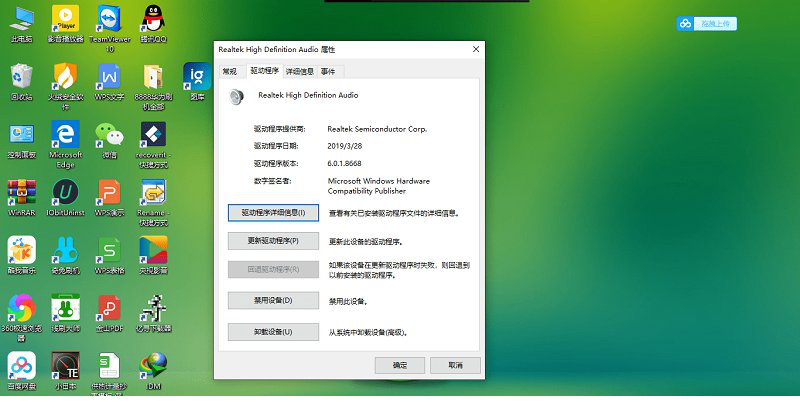The height and width of the screenshot is (411, 800).
Task: Click the Realtek High Definition Audio title bar text
Action: tap(277, 49)
